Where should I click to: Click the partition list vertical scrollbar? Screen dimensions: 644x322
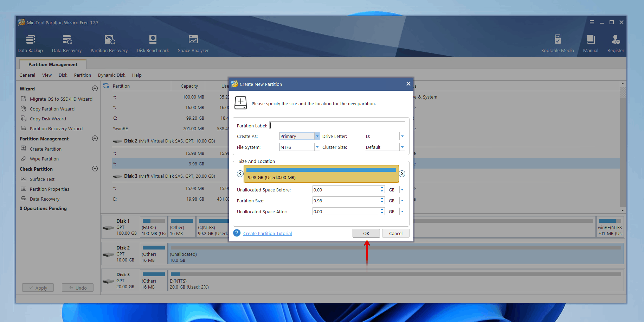[x=623, y=147]
